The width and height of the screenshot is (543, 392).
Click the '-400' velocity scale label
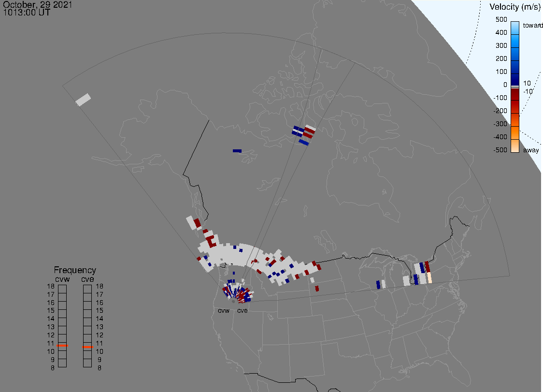coord(500,137)
